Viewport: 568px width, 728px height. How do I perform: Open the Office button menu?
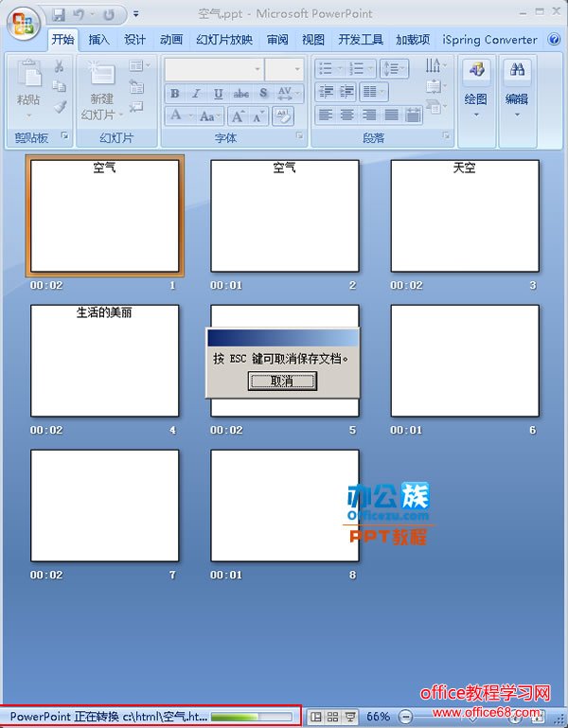[24, 24]
